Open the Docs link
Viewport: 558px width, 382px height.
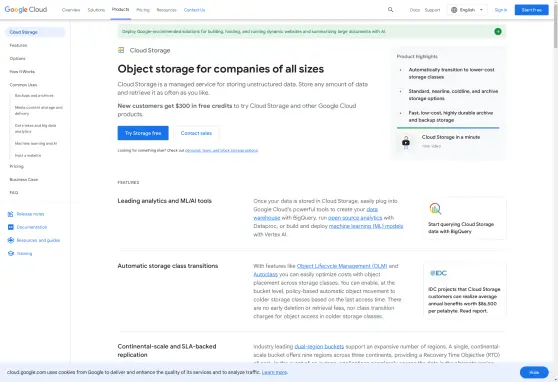pos(415,10)
